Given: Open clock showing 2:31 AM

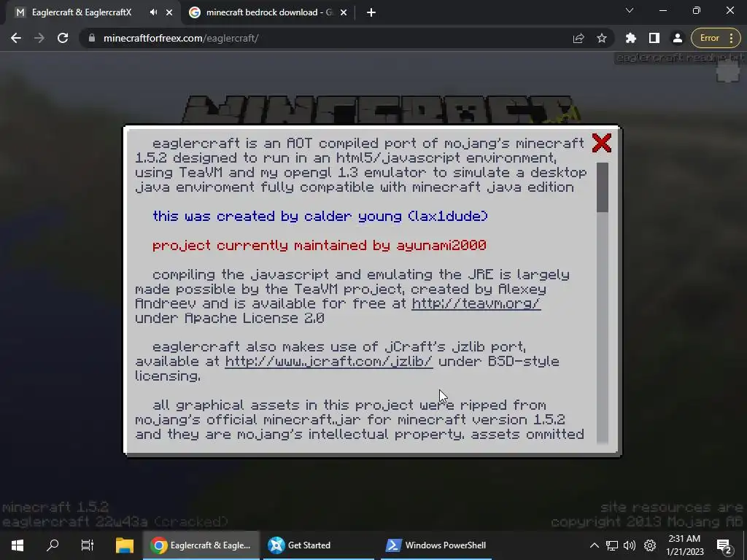Looking at the screenshot, I should (684, 545).
